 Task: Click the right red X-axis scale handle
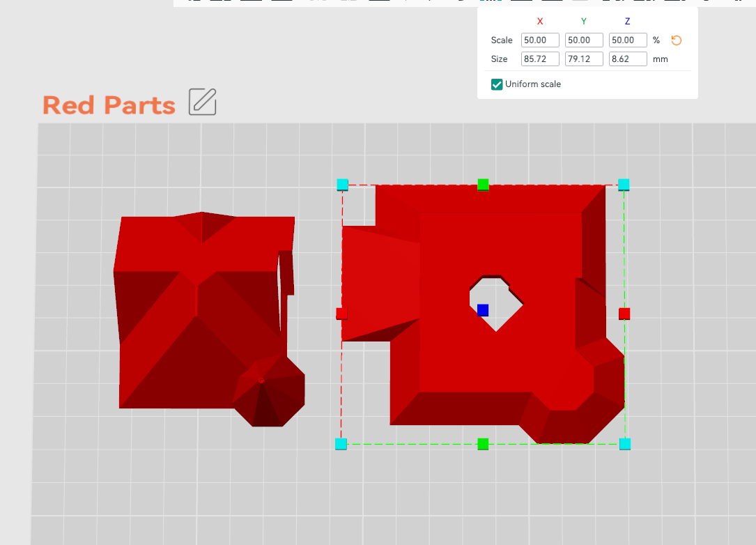coord(624,314)
